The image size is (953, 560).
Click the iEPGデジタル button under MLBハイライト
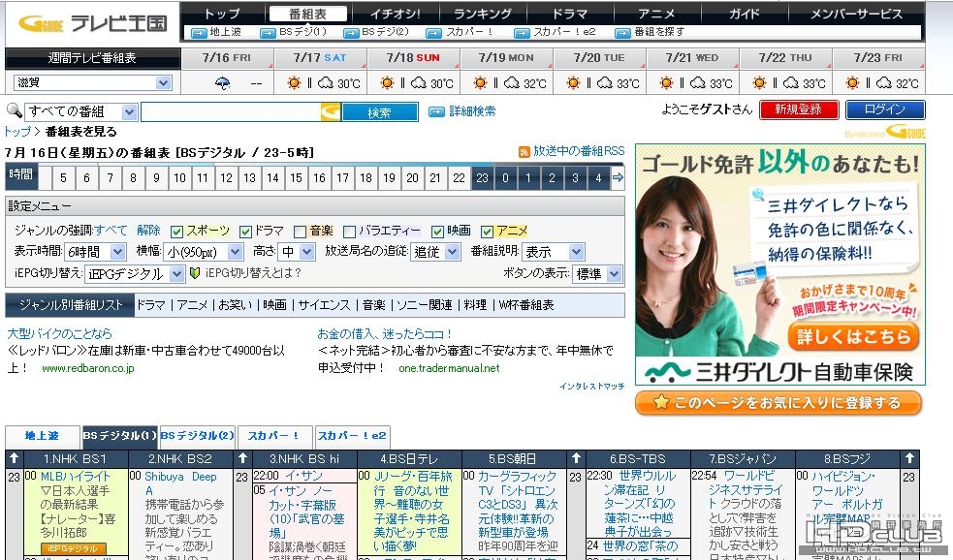pos(74,547)
